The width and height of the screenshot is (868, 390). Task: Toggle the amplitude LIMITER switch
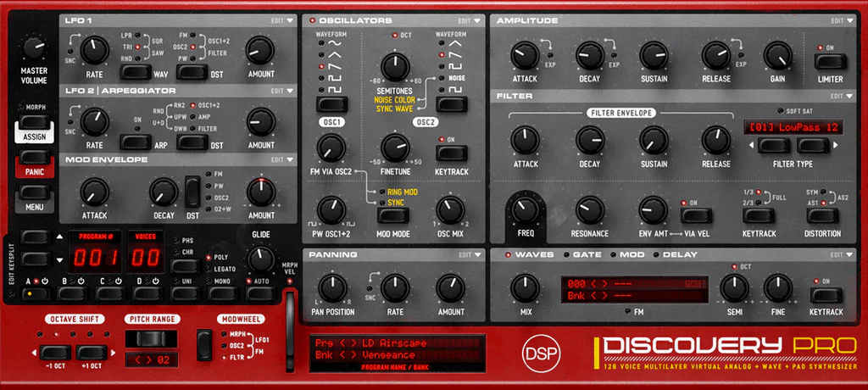pyautogui.click(x=831, y=61)
